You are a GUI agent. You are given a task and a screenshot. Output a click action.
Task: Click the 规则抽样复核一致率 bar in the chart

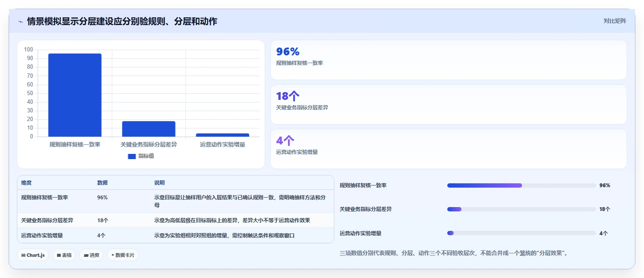pos(75,95)
